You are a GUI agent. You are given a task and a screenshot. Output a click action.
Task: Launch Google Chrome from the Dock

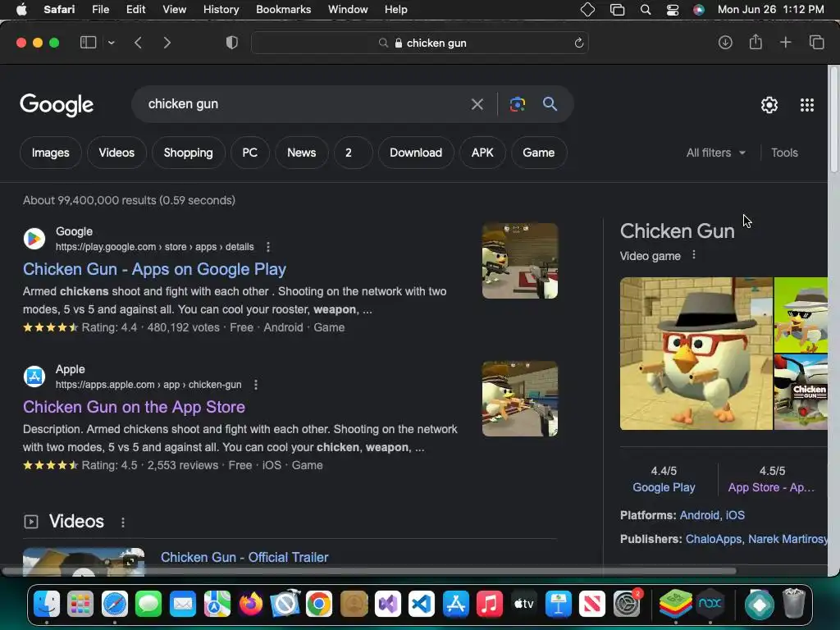pyautogui.click(x=319, y=605)
